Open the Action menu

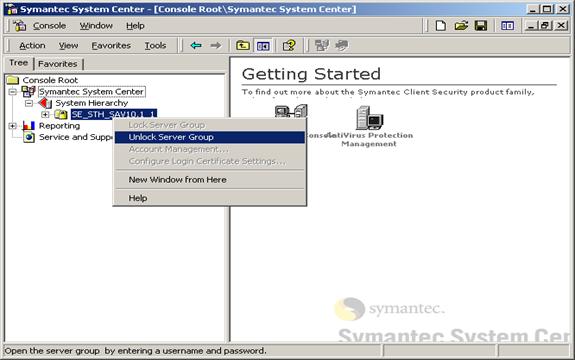tap(32, 45)
